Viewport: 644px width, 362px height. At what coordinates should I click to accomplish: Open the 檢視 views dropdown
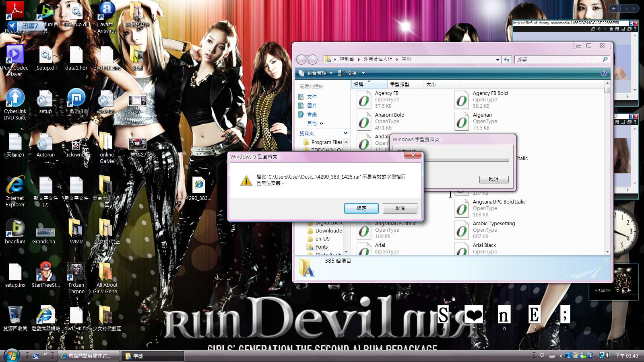[x=351, y=73]
